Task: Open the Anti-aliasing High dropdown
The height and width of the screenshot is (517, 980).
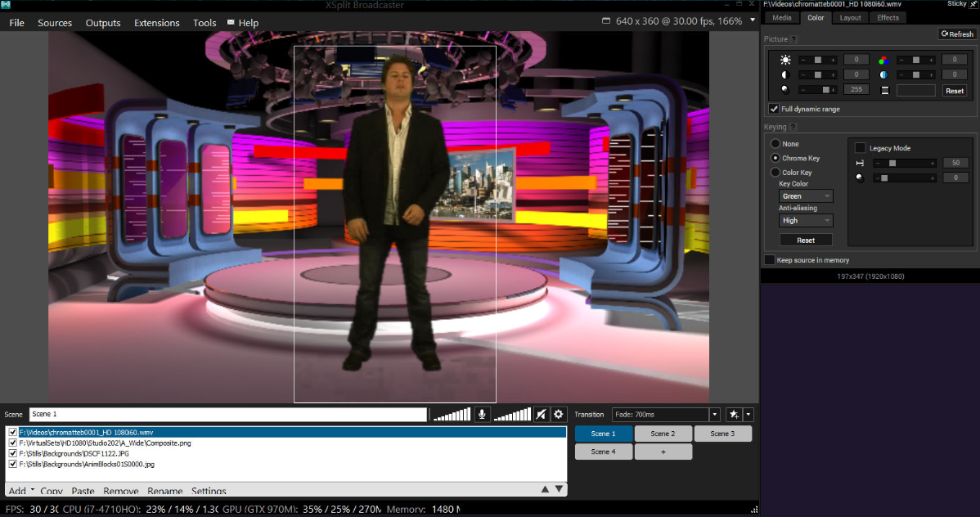Action: click(805, 220)
